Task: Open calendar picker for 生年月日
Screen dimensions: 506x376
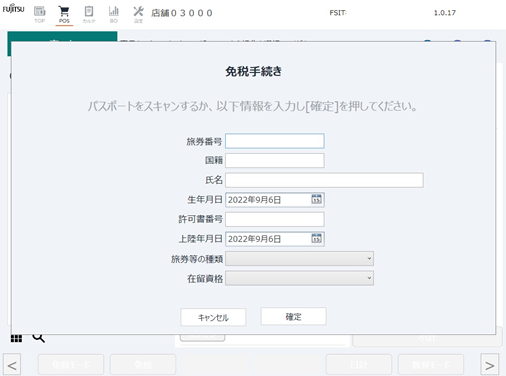Action: [x=316, y=199]
